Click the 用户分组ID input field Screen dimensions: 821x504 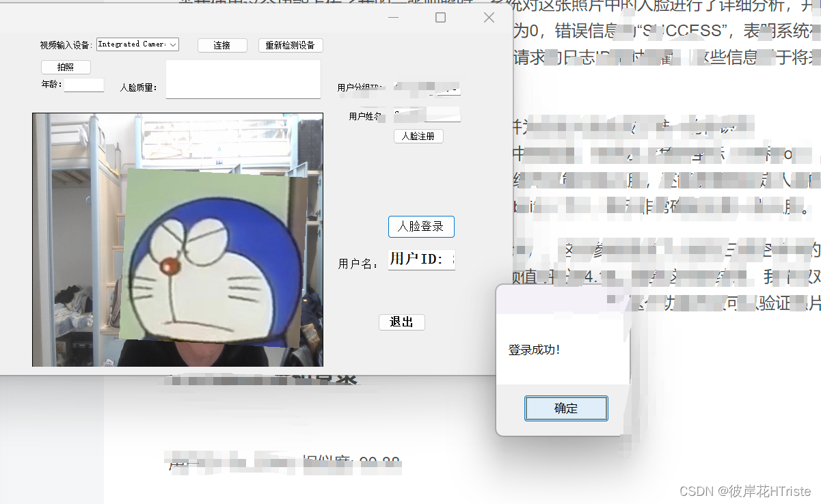coord(427,88)
